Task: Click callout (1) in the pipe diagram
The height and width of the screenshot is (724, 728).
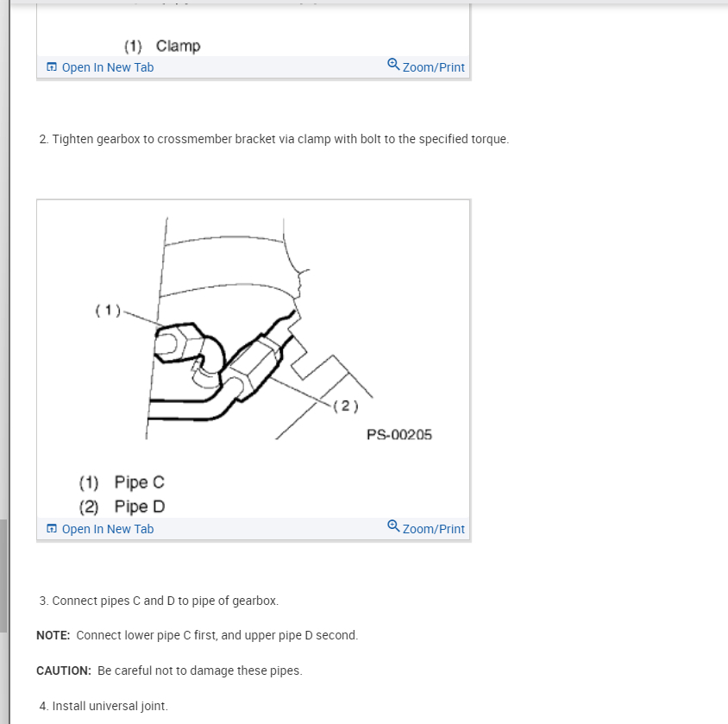Action: (108, 310)
